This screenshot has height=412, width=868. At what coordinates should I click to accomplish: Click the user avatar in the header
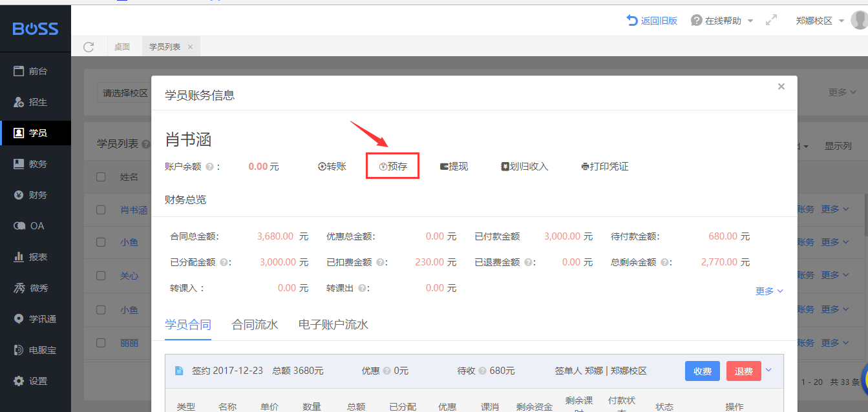click(x=860, y=21)
